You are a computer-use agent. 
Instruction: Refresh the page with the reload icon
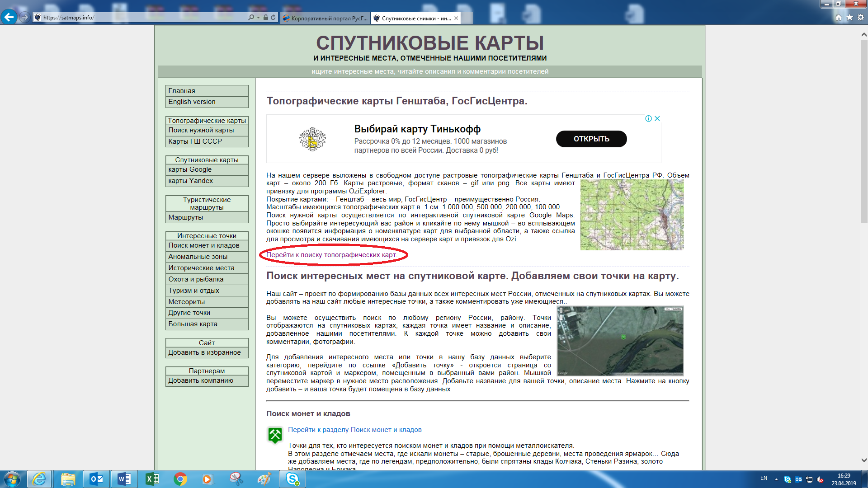[x=273, y=17]
